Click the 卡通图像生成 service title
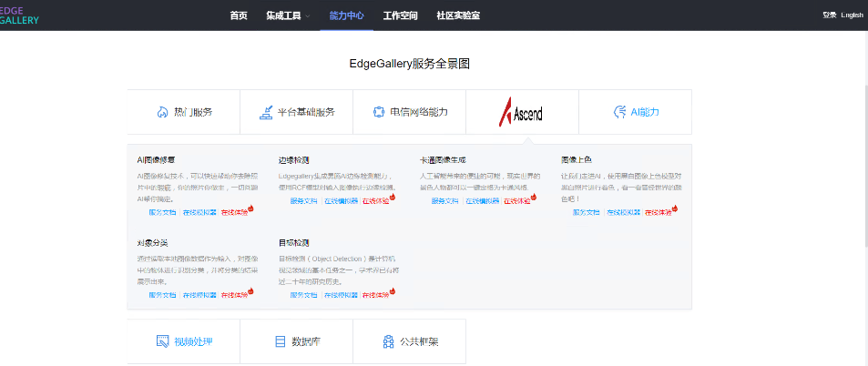The image size is (868, 366). pyautogui.click(x=443, y=160)
